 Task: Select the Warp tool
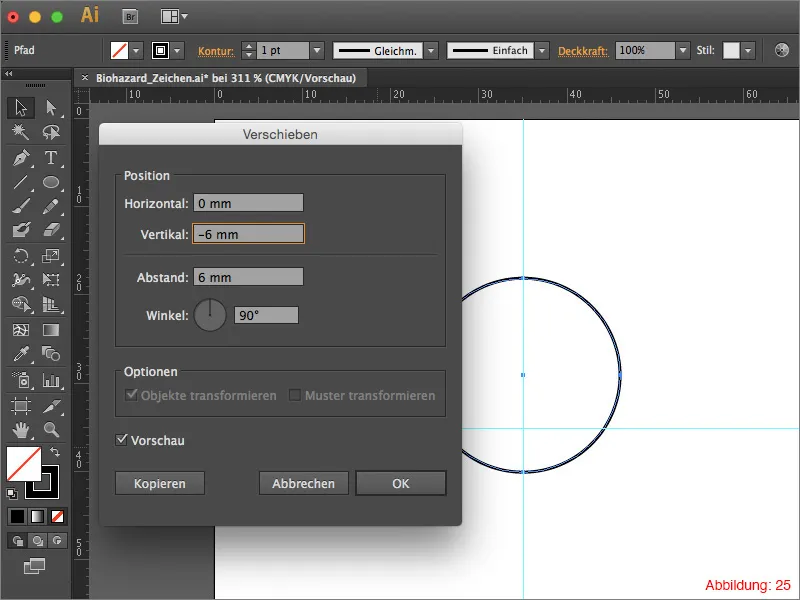click(21, 280)
